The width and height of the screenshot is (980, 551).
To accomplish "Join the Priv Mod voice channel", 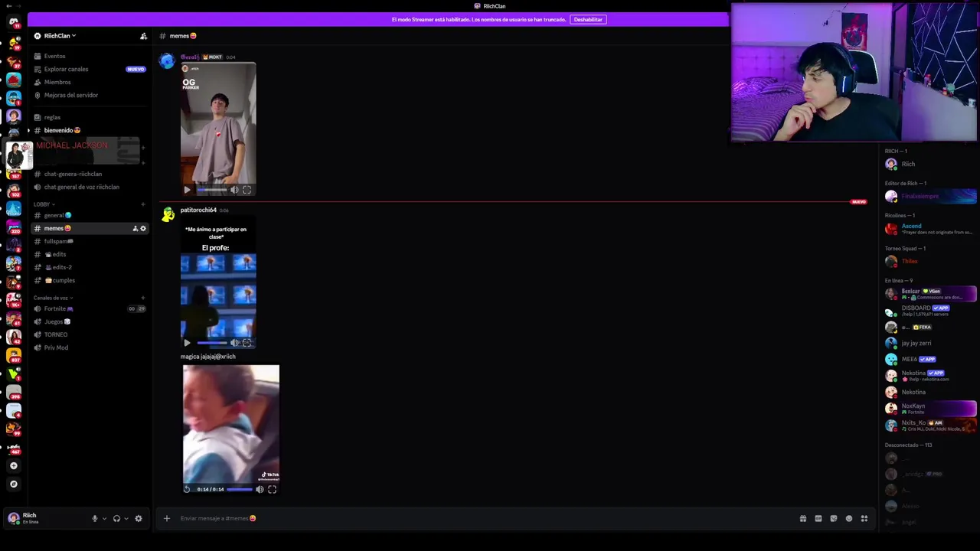I will click(x=56, y=347).
